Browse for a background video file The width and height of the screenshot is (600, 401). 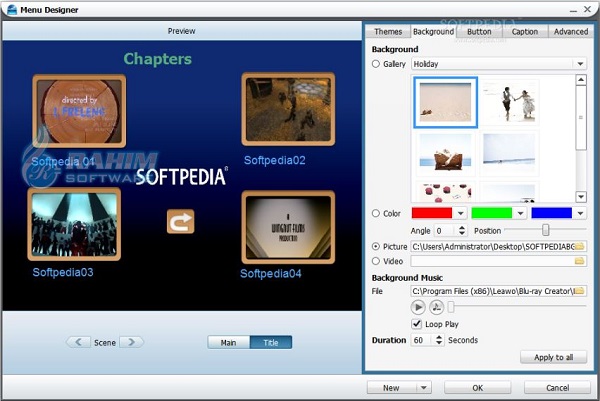(579, 261)
